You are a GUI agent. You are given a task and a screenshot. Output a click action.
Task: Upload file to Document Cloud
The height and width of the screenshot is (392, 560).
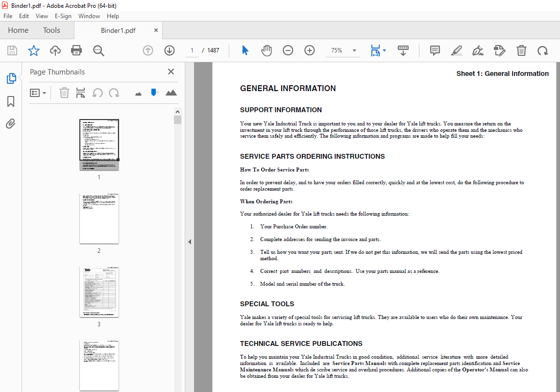tap(55, 50)
